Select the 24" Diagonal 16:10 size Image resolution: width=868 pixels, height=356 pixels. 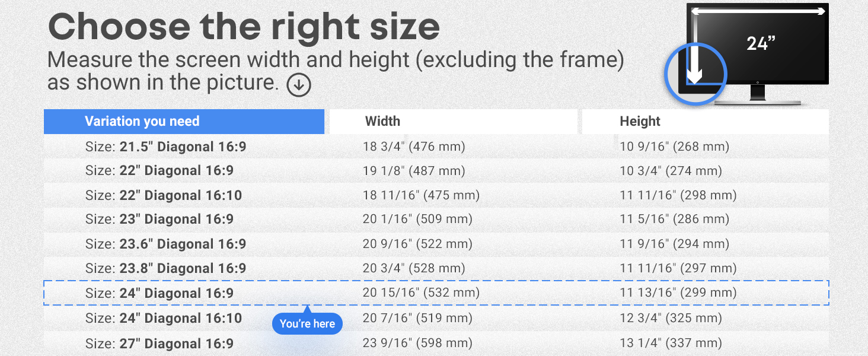[x=164, y=318]
